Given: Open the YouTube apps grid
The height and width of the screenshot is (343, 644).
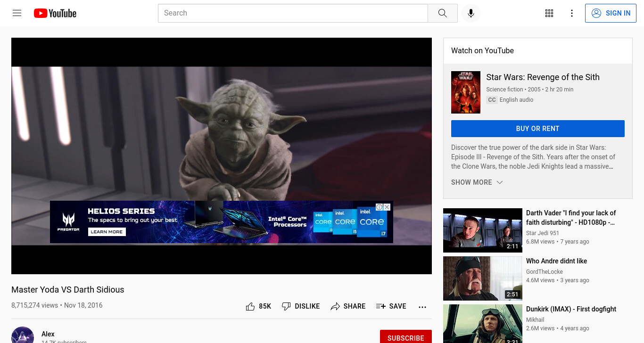Looking at the screenshot, I should click(x=549, y=13).
